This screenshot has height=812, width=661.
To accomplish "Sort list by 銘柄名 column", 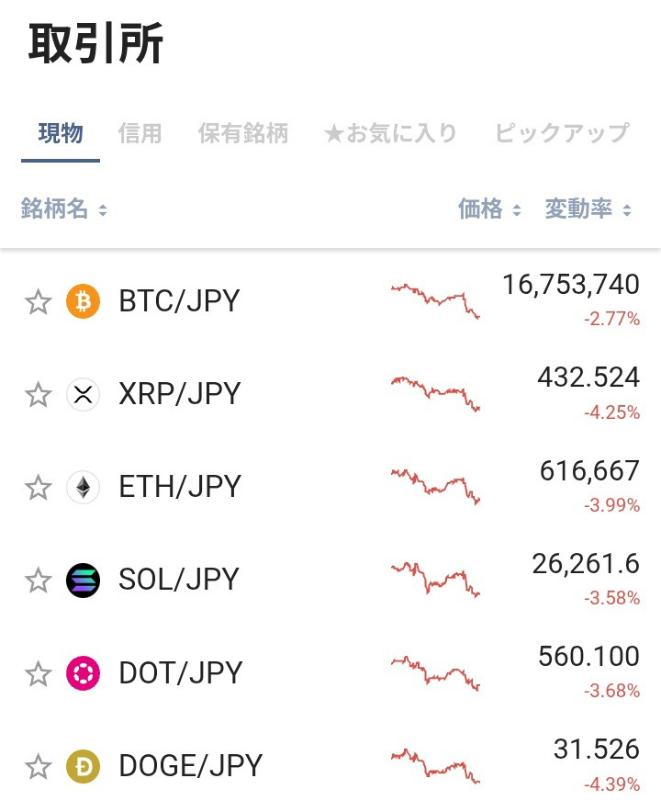I will [64, 209].
